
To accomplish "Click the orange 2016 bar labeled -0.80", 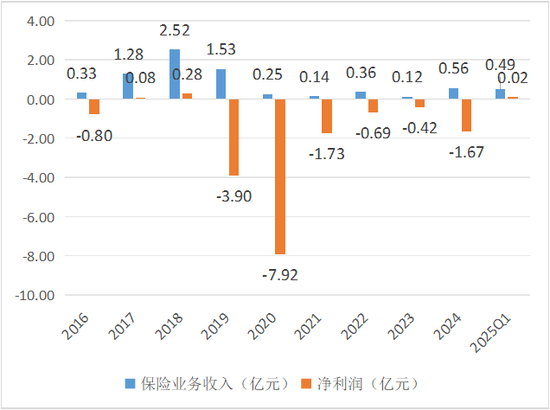I will click(x=94, y=107).
